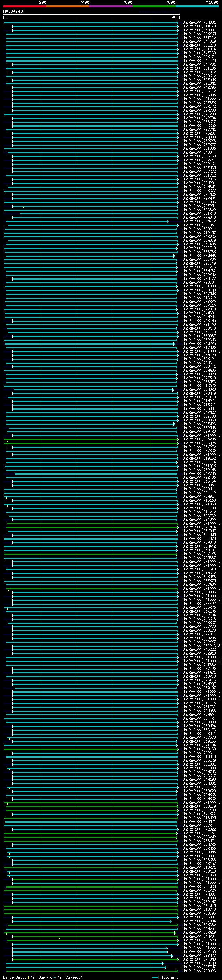
Task: Click the green alignment bar for UniRef100_Q5DAR3
Action: (x=92, y=971)
